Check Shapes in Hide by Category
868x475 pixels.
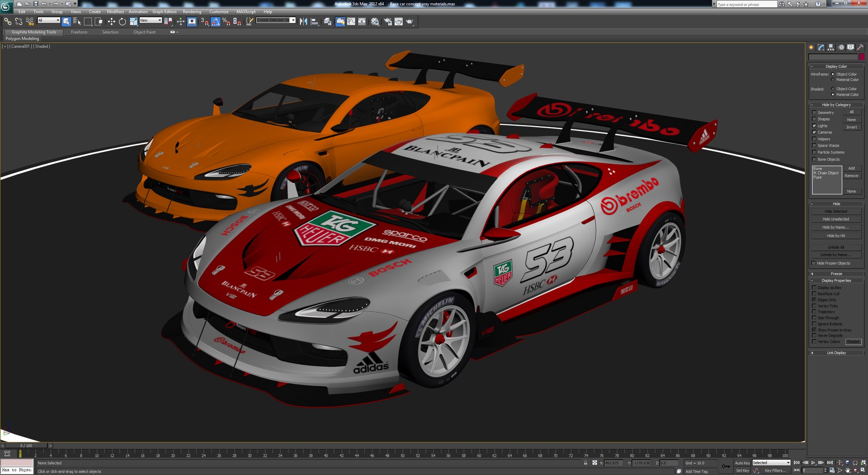tap(814, 119)
